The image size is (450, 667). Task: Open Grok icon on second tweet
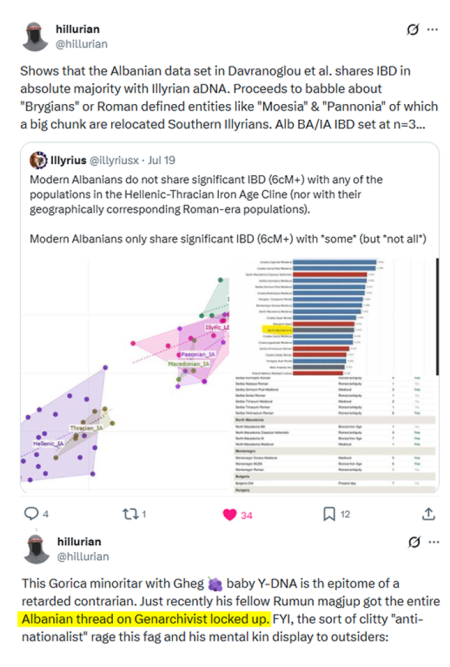click(x=414, y=542)
